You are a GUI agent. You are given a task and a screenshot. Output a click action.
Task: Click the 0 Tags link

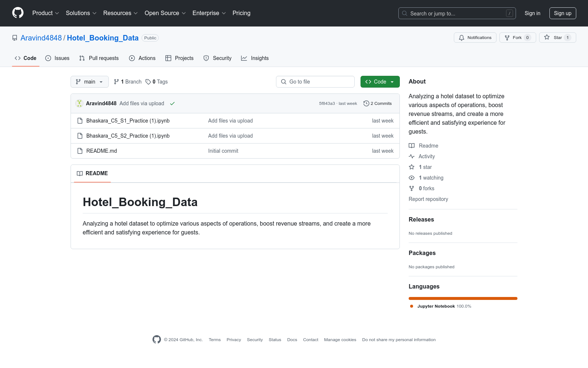pyautogui.click(x=157, y=82)
